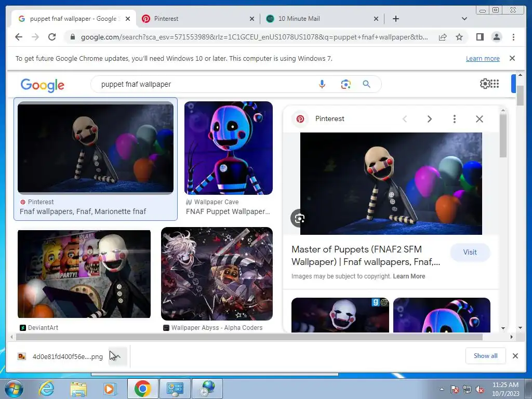The height and width of the screenshot is (399, 532).
Task: Click the preview panel vertical scrollbar
Action: [x=503, y=136]
